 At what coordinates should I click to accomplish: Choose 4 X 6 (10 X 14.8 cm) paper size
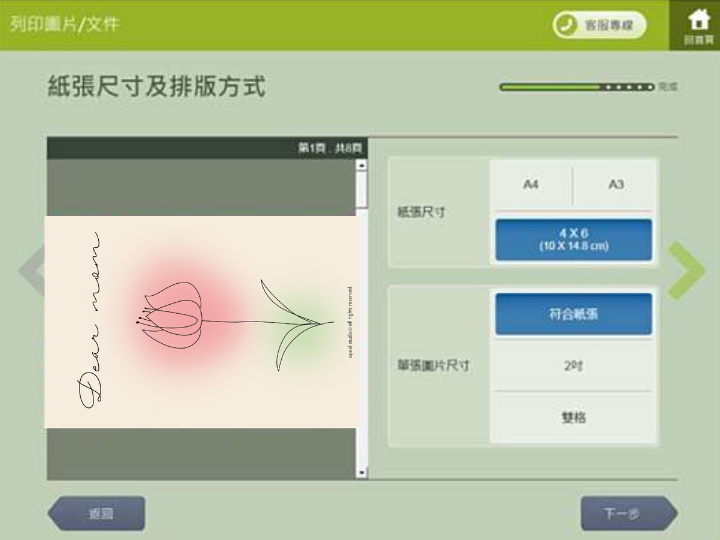click(573, 240)
